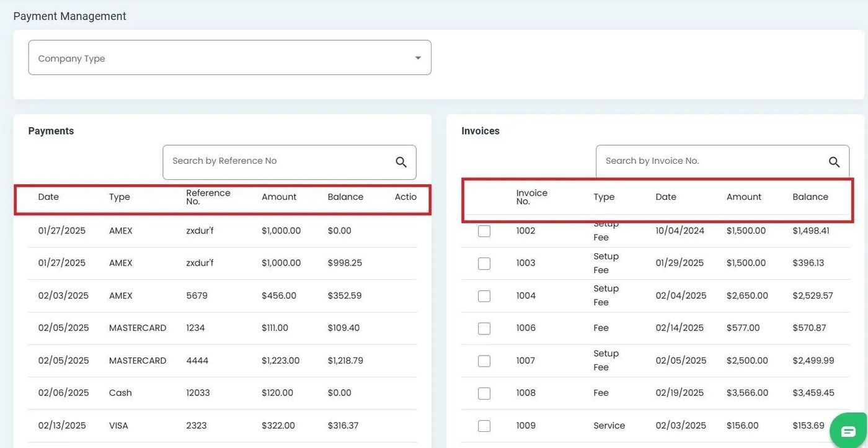Screen dimensions: 868x448
Task: Open the Company Type dropdown
Action: coord(229,58)
